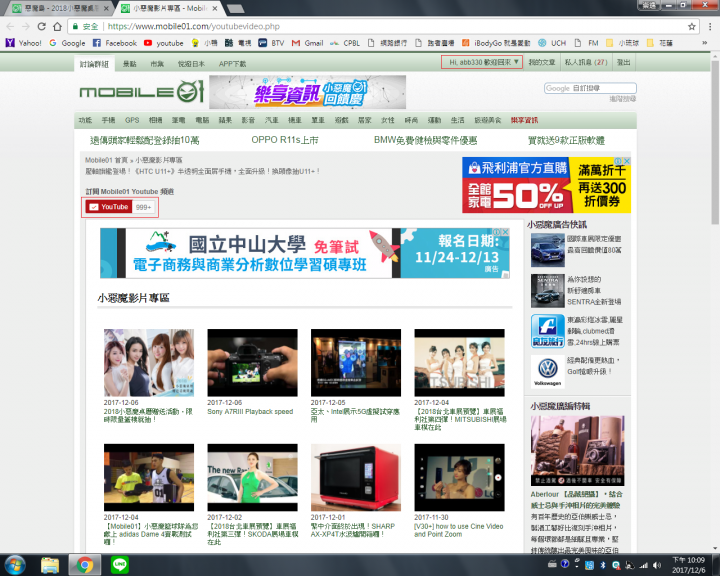Click the address bar URL
720x576 pixels.
(x=193, y=27)
